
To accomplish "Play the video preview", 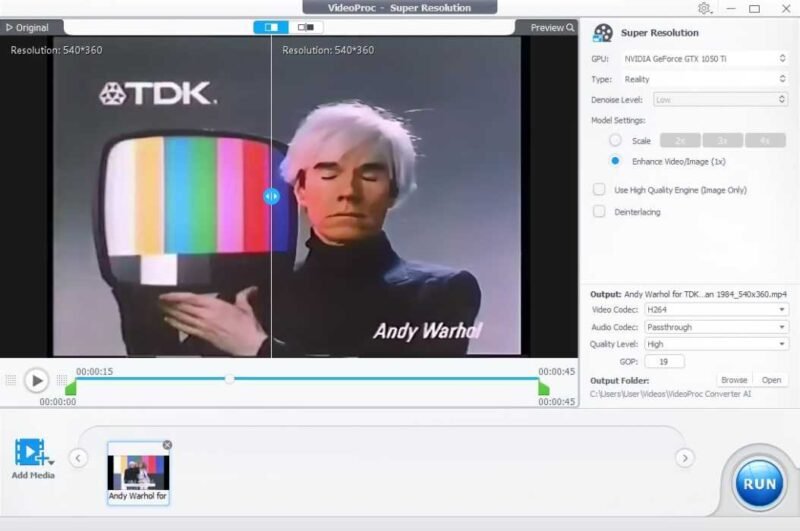I will coord(36,380).
